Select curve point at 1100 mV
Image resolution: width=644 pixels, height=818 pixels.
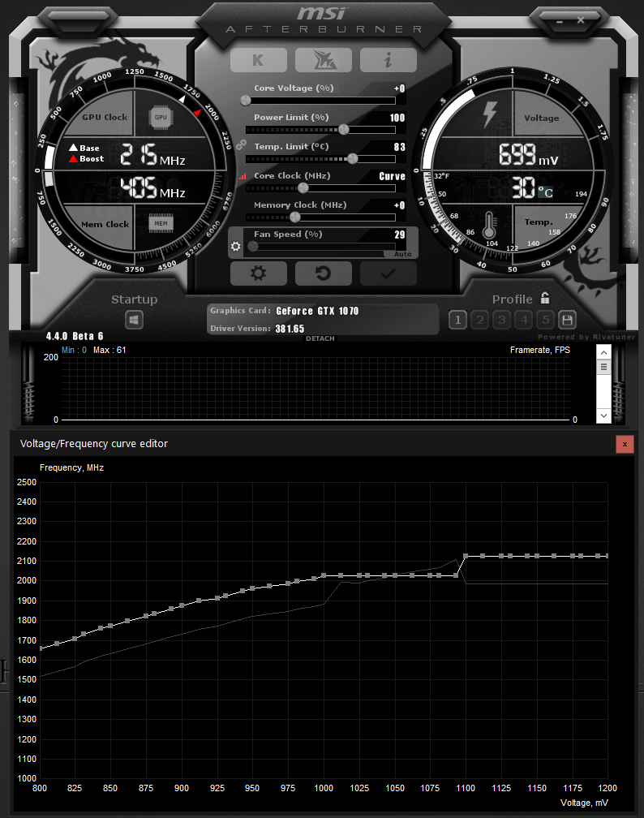(466, 556)
